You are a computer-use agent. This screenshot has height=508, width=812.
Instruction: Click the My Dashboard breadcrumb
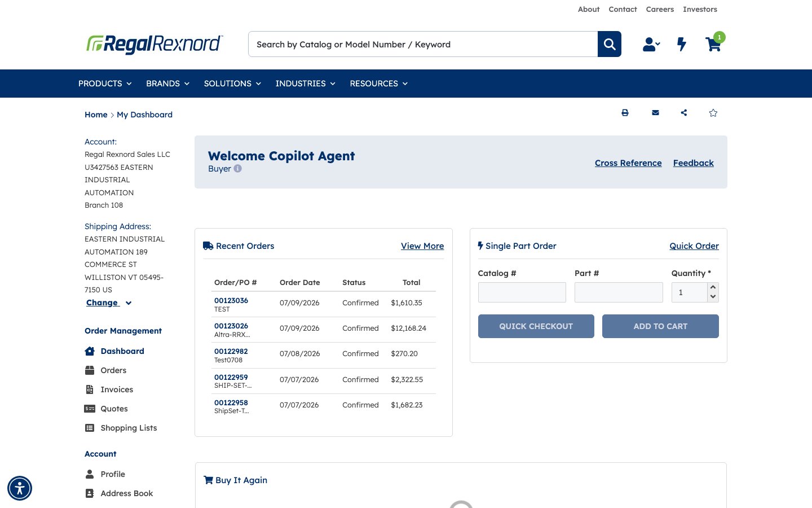click(144, 115)
